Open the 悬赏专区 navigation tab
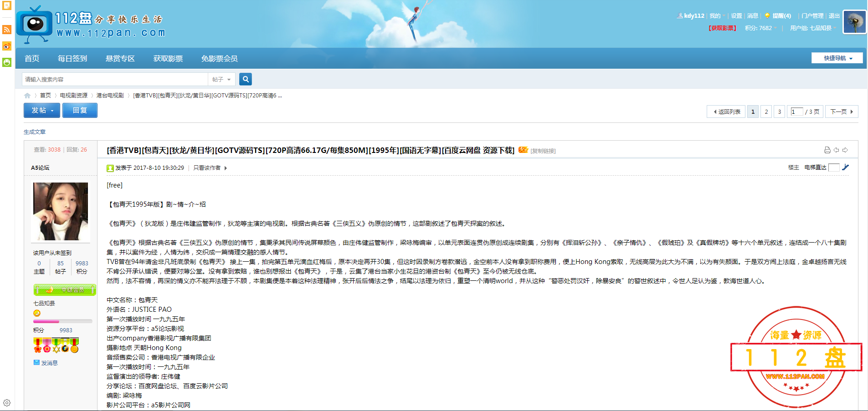This screenshot has height=411, width=868. 120,58
